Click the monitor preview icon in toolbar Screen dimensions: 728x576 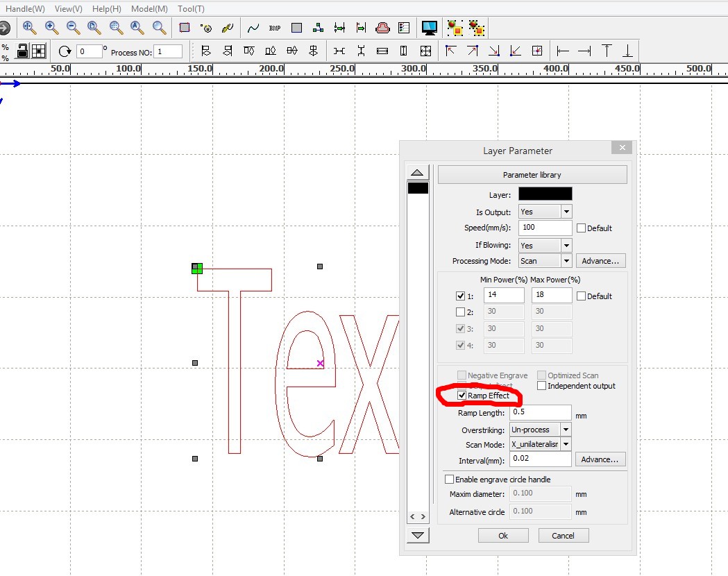pyautogui.click(x=430, y=28)
